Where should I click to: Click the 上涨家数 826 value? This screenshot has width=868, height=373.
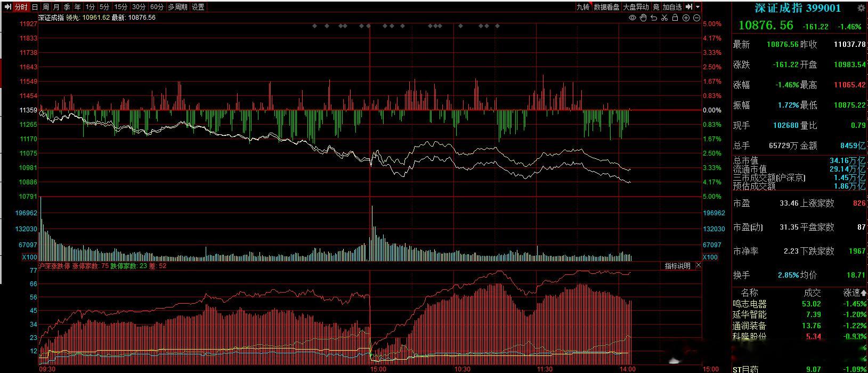point(859,203)
